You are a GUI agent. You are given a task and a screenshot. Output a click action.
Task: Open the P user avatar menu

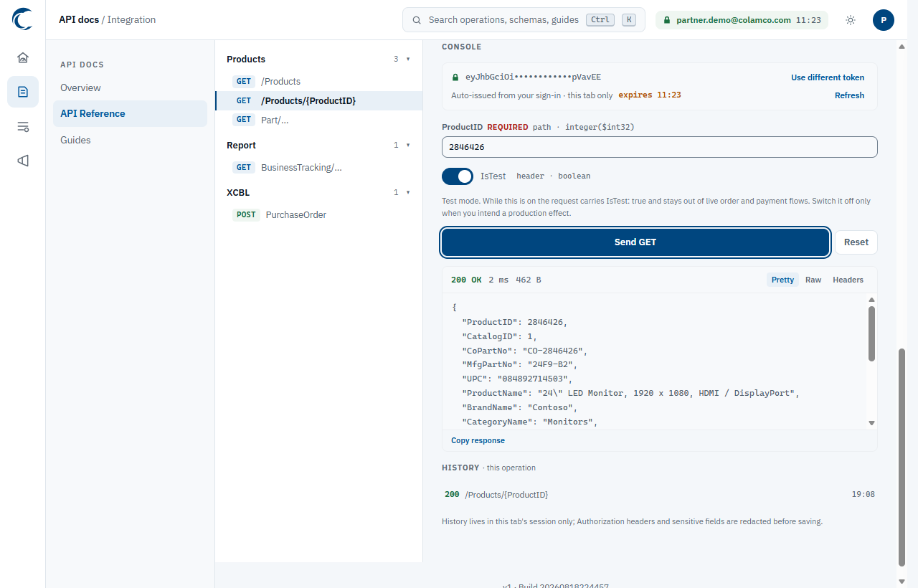pos(884,20)
